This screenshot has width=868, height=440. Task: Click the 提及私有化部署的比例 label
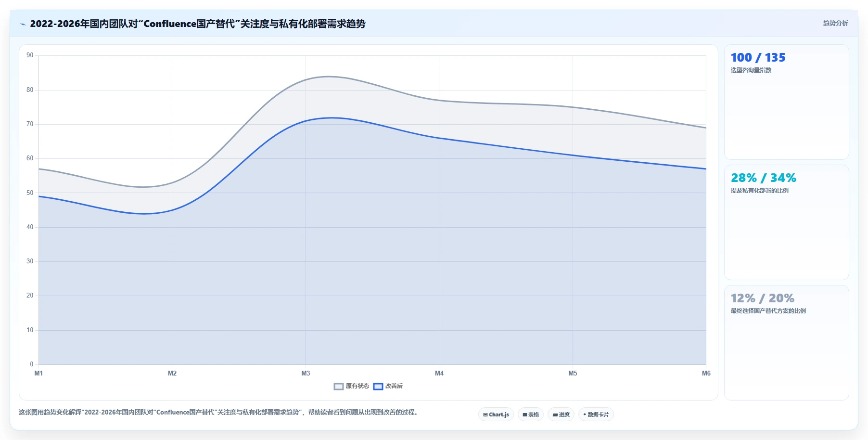(760, 191)
